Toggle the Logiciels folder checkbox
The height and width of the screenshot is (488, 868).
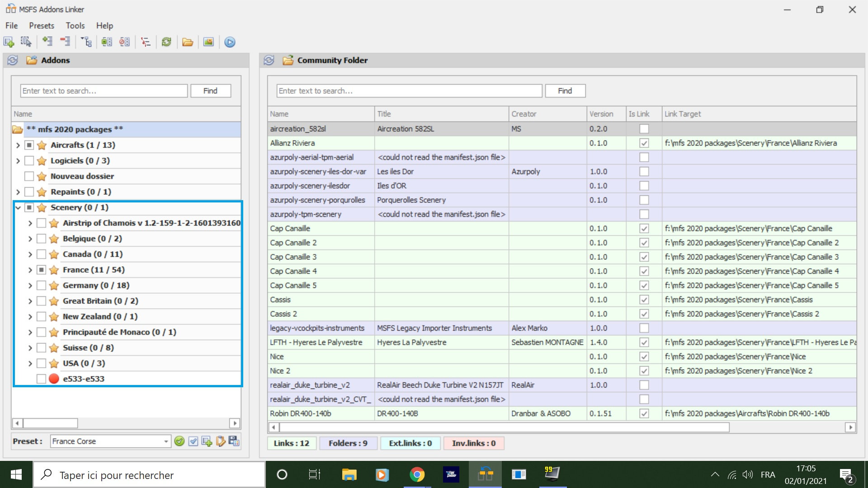[29, 160]
